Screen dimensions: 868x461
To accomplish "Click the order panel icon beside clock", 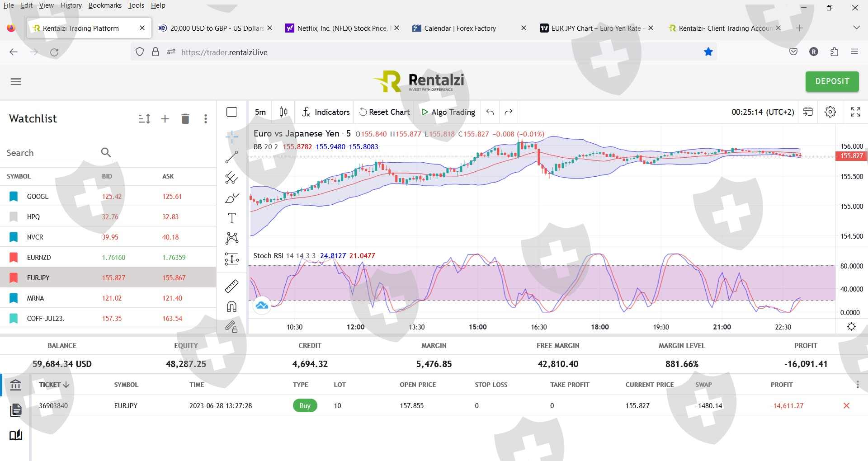I will coord(808,112).
